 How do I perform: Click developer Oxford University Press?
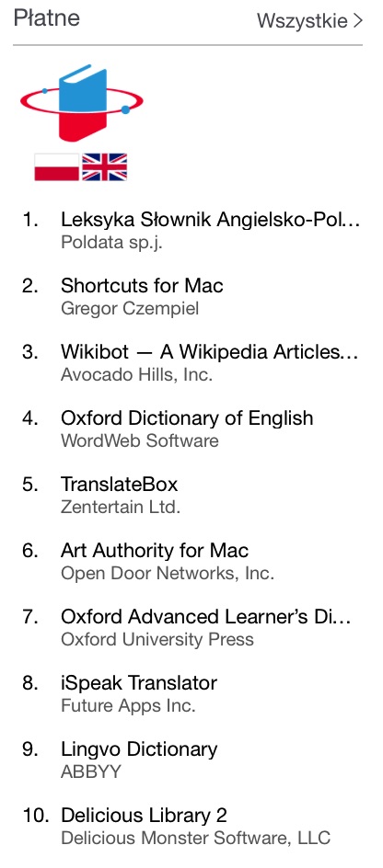pos(157,639)
